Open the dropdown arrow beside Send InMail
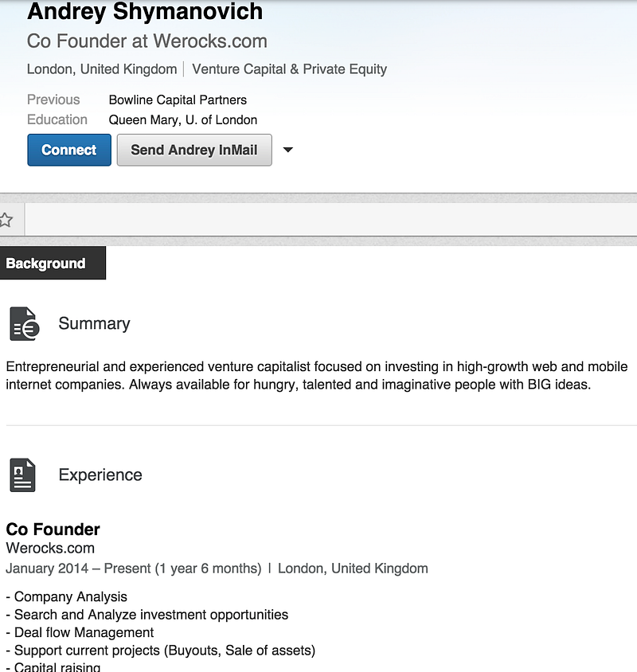The image size is (637, 672). click(288, 150)
